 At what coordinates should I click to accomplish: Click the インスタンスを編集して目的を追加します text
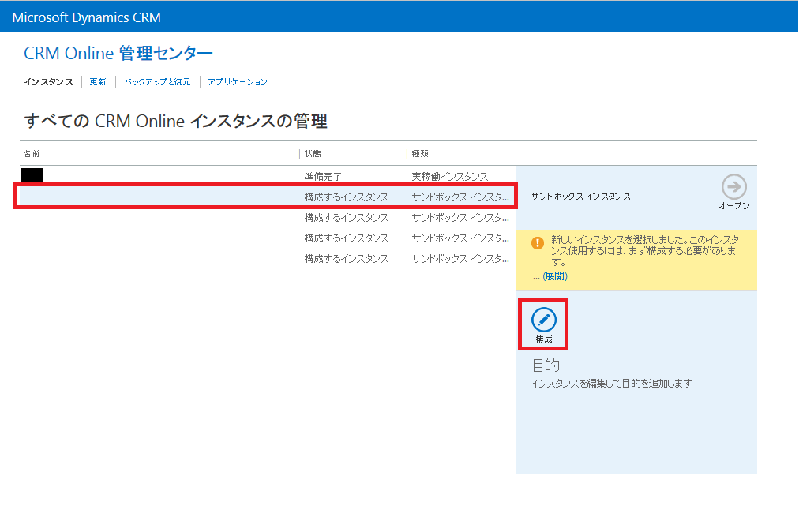point(611,383)
